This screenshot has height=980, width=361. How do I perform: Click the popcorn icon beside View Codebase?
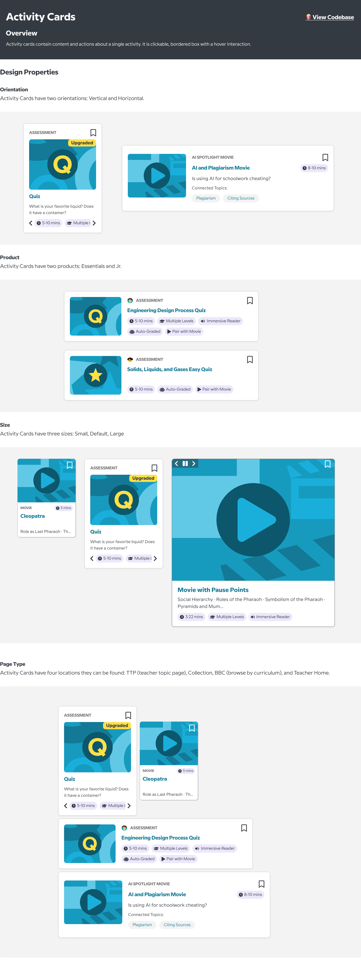(308, 17)
